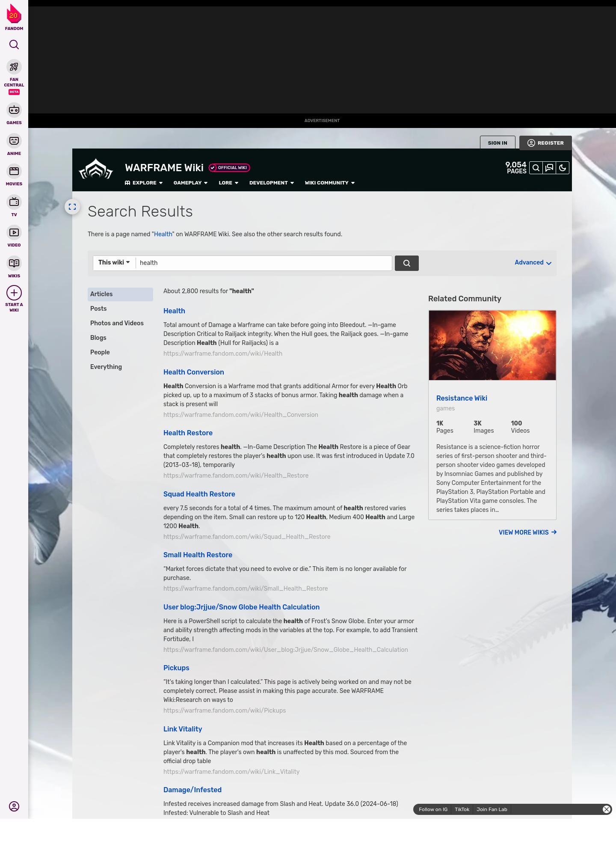616x856 pixels.
Task: Click the Health_Conversion URL text
Action: point(241,415)
